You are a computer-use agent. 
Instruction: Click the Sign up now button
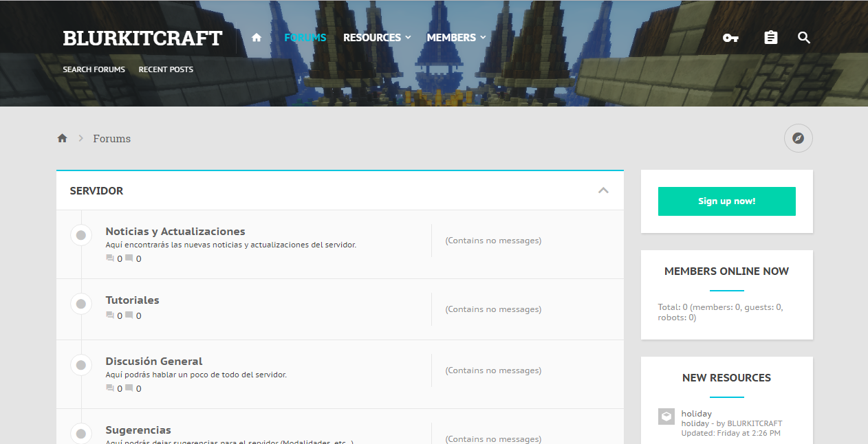coord(726,201)
